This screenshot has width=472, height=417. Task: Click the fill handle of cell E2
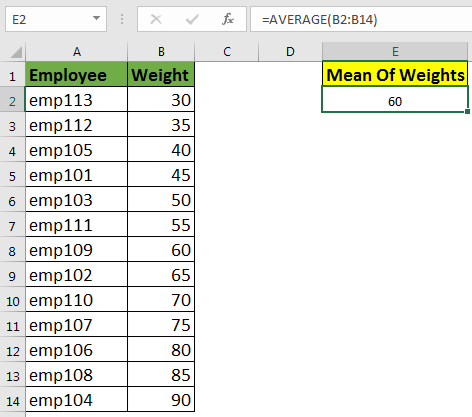coord(467,112)
